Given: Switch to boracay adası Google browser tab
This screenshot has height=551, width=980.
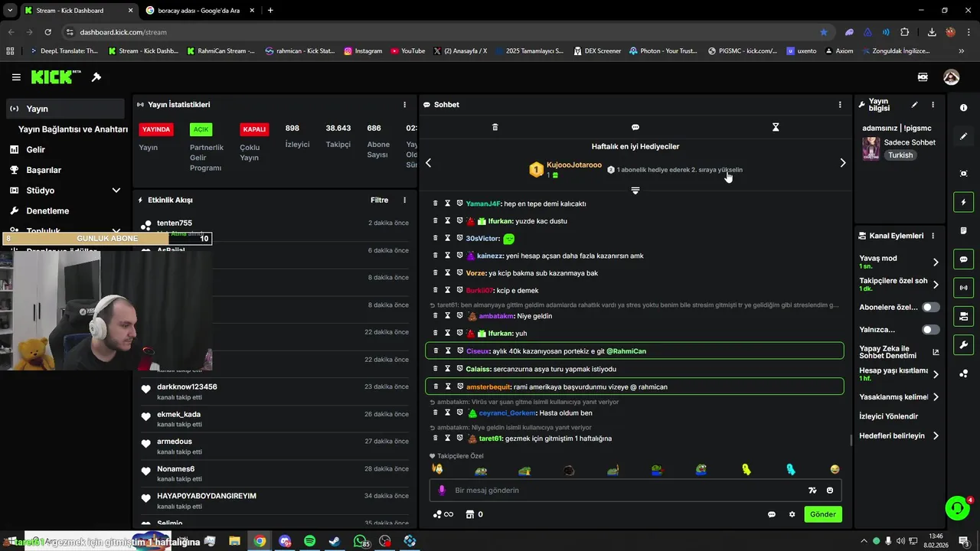Looking at the screenshot, I should pos(198,11).
